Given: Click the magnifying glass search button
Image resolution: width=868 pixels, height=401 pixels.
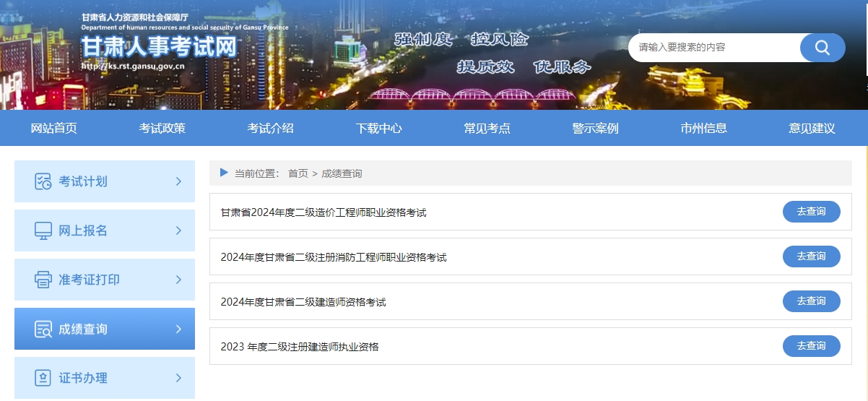Looking at the screenshot, I should coord(822,48).
